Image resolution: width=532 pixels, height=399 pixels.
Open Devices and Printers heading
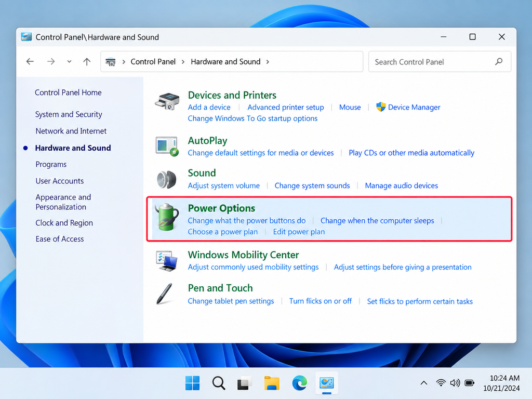[232, 95]
